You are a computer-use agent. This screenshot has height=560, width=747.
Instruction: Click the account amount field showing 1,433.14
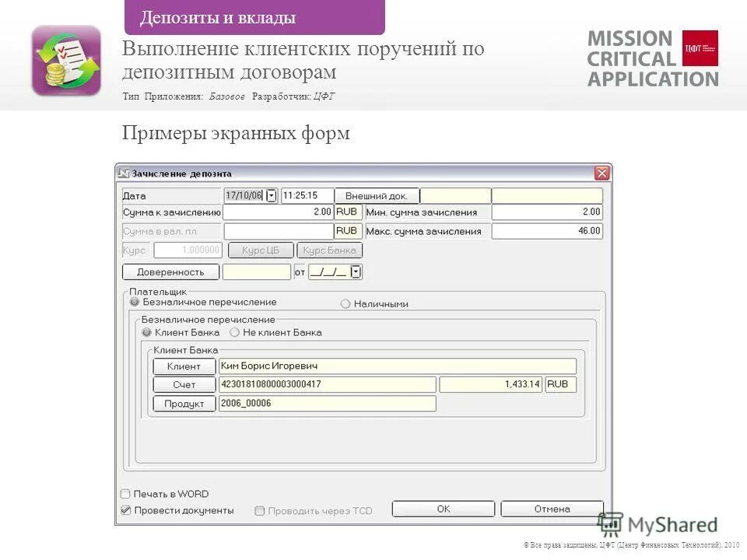pyautogui.click(x=490, y=384)
